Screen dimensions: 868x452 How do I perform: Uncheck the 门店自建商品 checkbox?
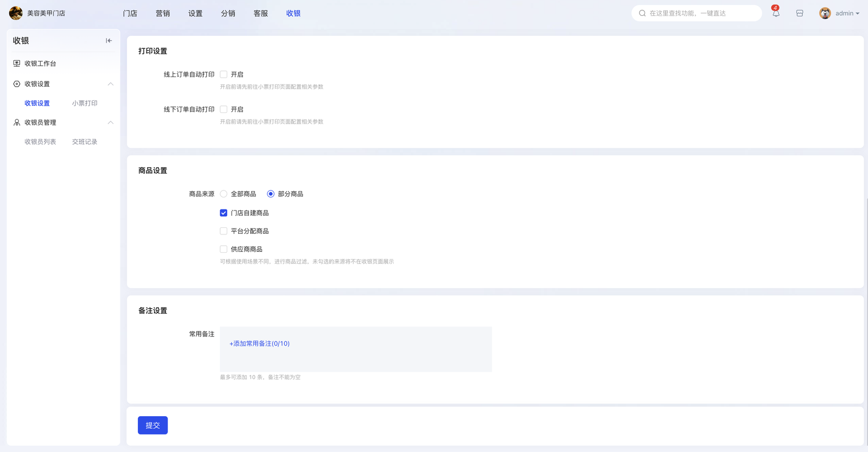[224, 213]
